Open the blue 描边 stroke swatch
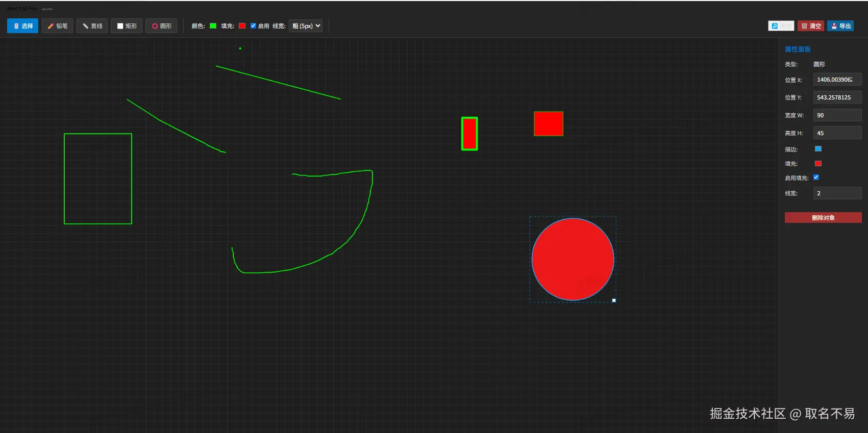This screenshot has height=433, width=868. (x=819, y=149)
